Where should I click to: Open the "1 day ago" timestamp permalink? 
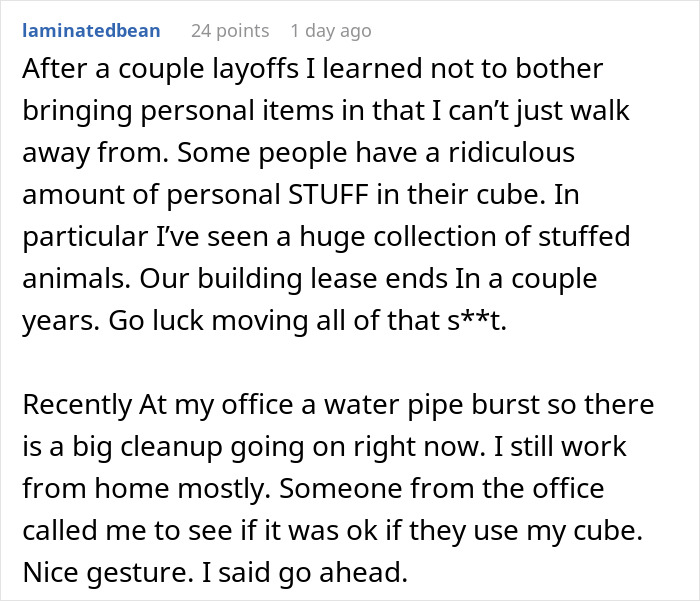[333, 30]
